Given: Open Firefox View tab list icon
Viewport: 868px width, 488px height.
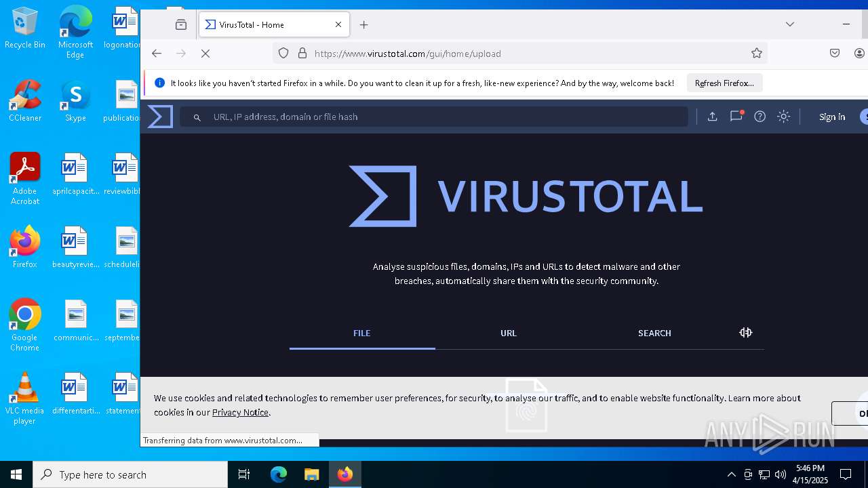Looking at the screenshot, I should coord(181,24).
